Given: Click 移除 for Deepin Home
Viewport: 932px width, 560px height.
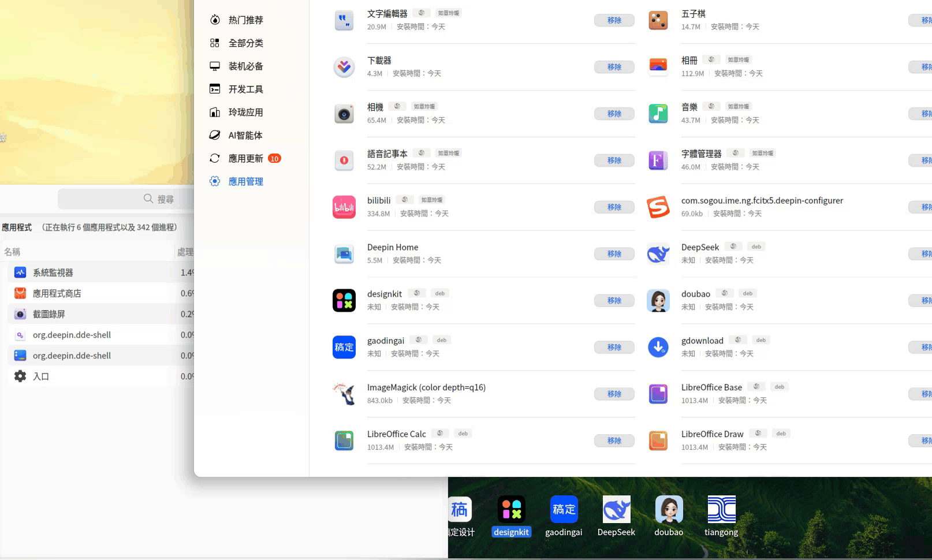Looking at the screenshot, I should [x=614, y=254].
